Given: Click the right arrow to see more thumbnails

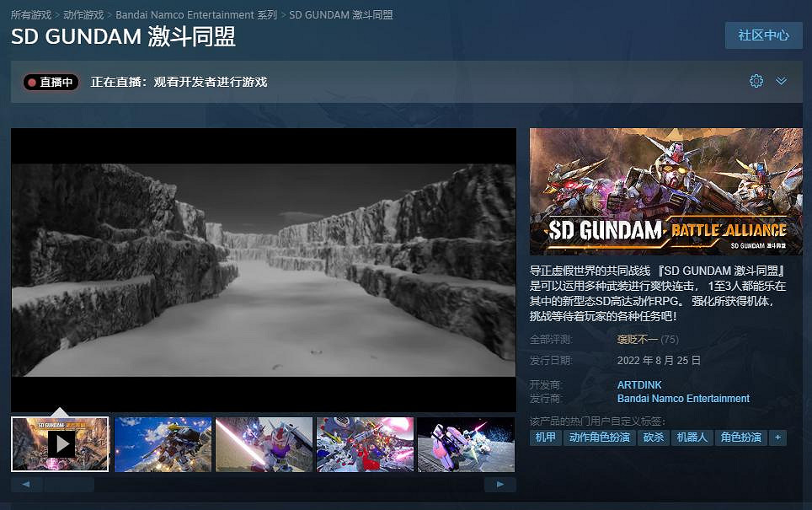Looking at the screenshot, I should pyautogui.click(x=500, y=485).
